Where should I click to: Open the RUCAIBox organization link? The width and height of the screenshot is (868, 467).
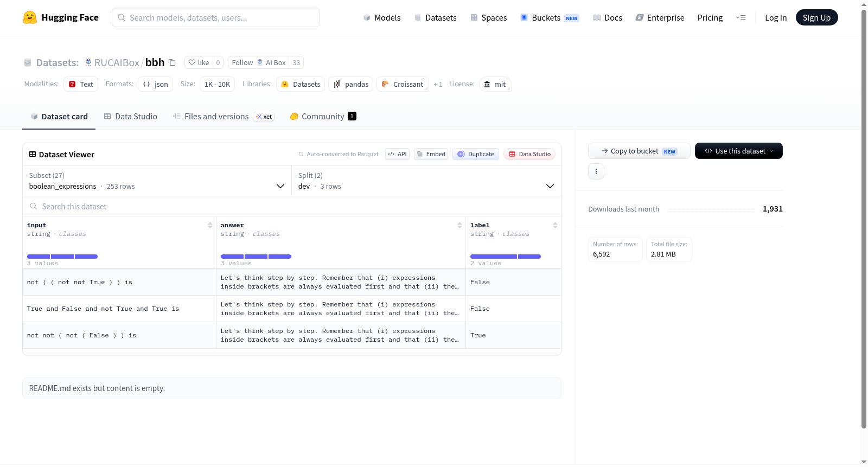click(x=117, y=62)
